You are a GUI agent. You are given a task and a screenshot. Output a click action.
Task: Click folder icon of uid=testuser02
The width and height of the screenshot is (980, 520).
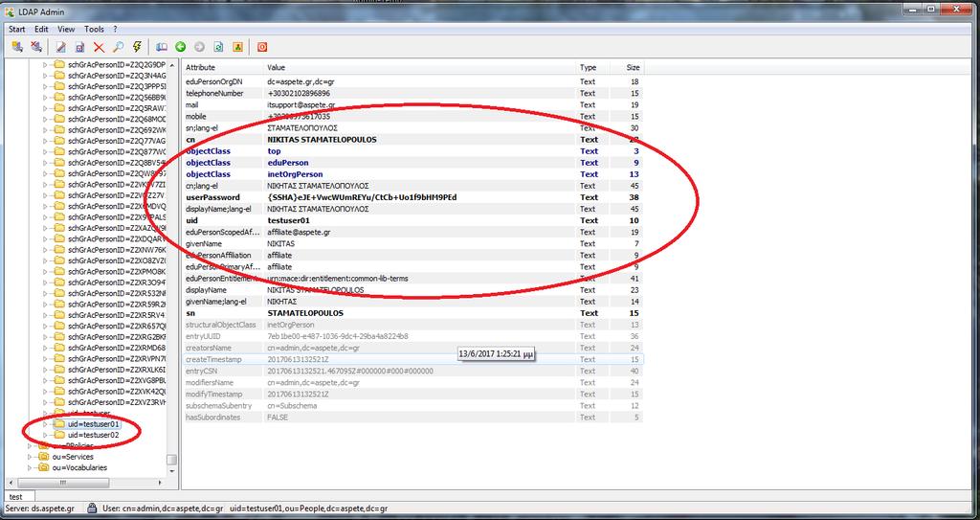tap(60, 435)
